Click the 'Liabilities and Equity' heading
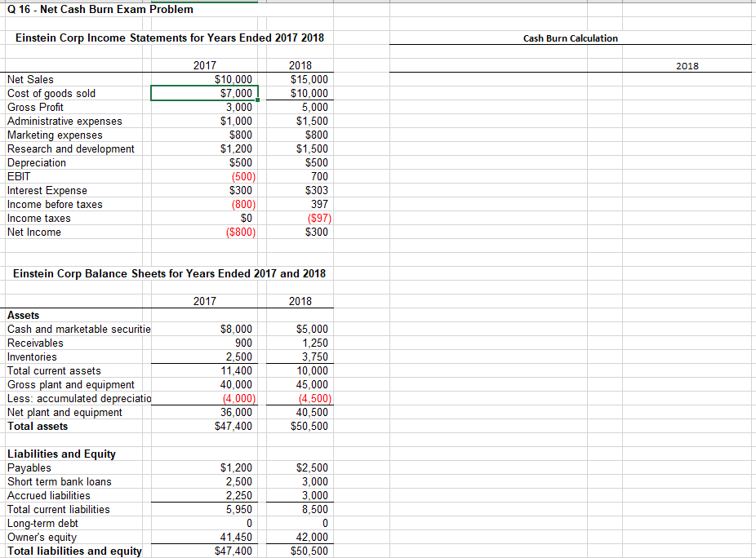This screenshot has width=756, height=558. (61, 454)
